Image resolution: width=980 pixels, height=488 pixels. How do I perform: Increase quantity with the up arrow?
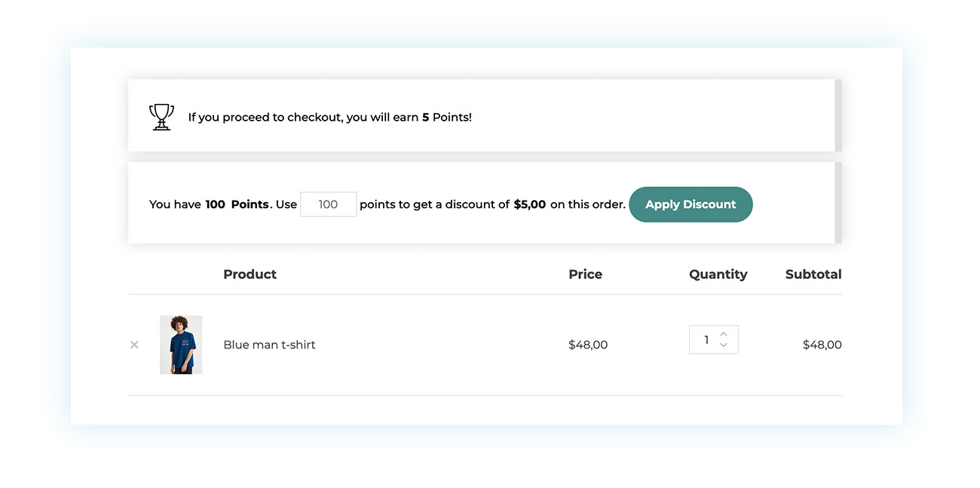pos(724,333)
